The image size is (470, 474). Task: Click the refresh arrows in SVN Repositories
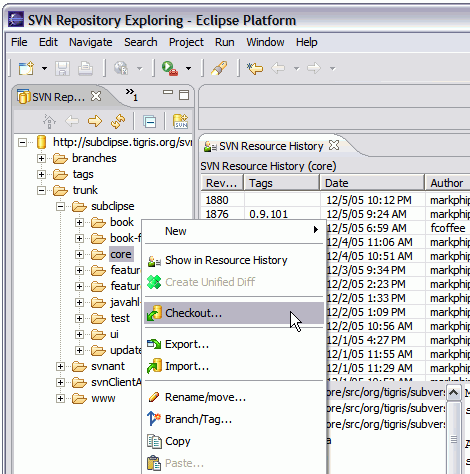(x=118, y=121)
